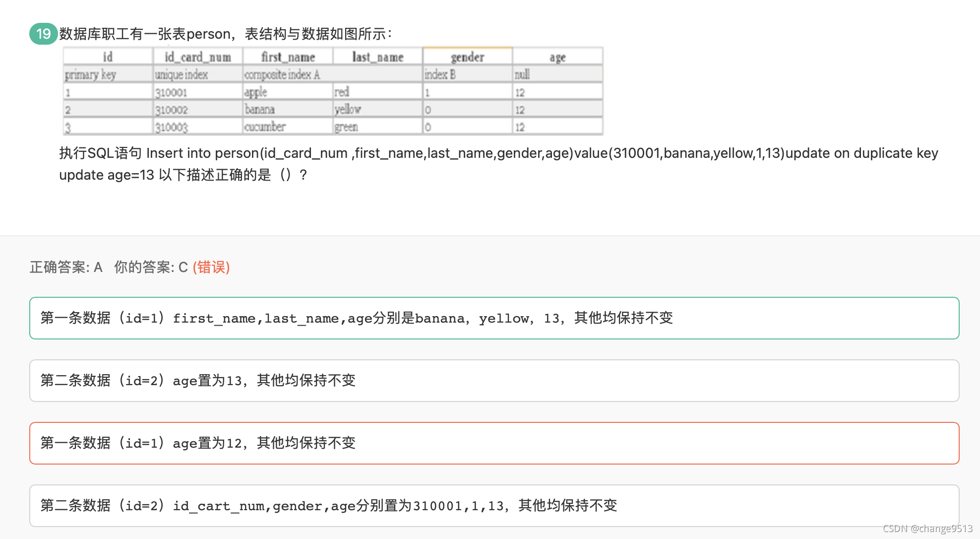Viewport: 980px width, 539px height.
Task: Click the 'cucumber' table cell
Action: click(288, 127)
